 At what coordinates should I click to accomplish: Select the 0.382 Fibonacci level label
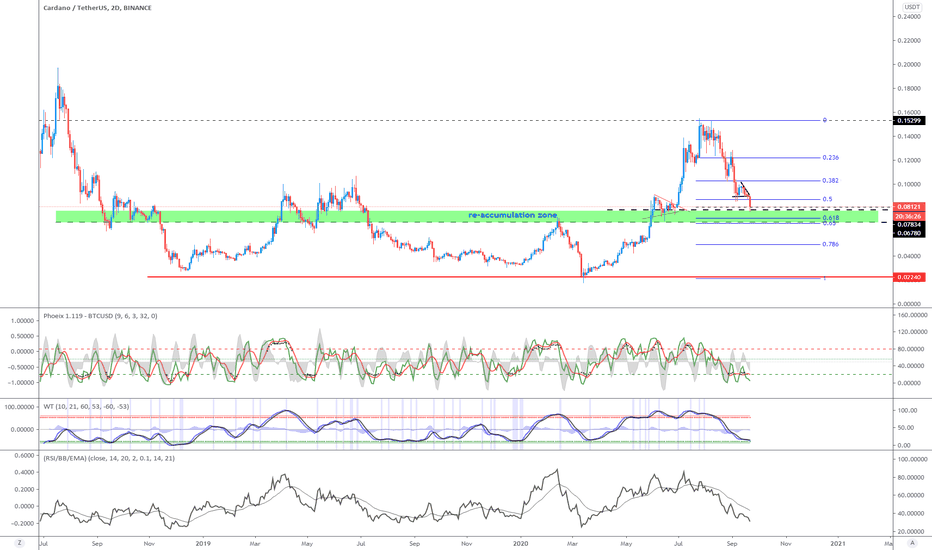click(830, 181)
